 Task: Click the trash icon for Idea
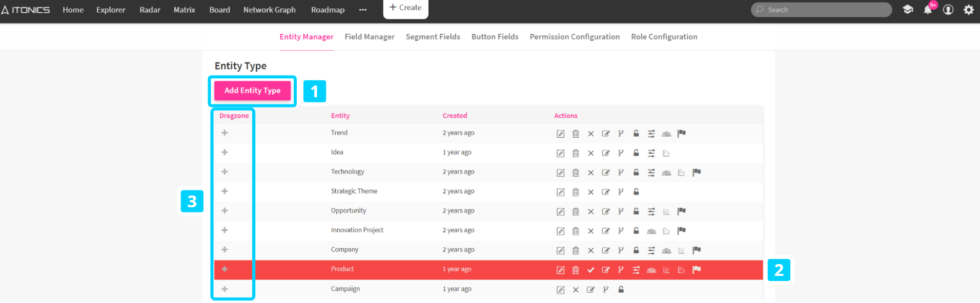pos(576,153)
